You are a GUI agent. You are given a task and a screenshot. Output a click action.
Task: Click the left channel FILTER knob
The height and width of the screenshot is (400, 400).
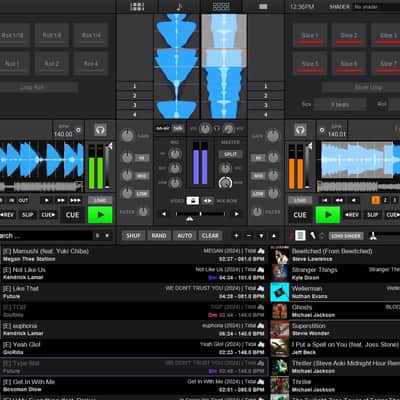tap(143, 211)
